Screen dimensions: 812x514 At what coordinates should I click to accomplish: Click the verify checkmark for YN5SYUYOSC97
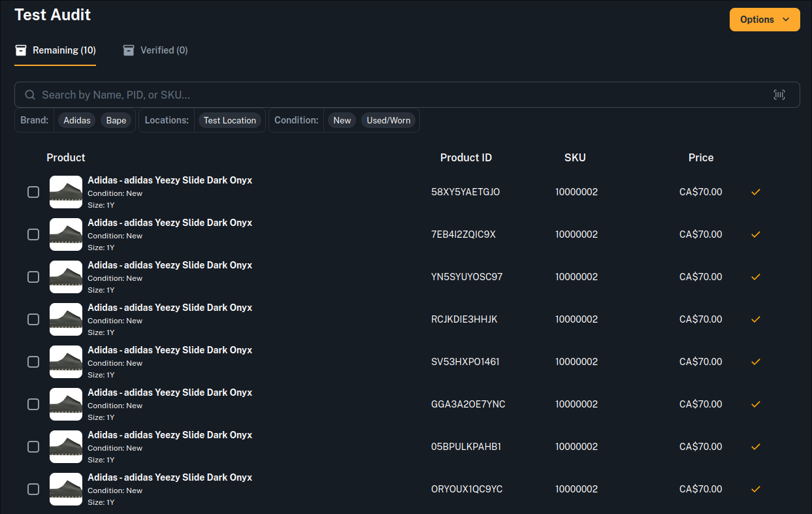(x=756, y=277)
